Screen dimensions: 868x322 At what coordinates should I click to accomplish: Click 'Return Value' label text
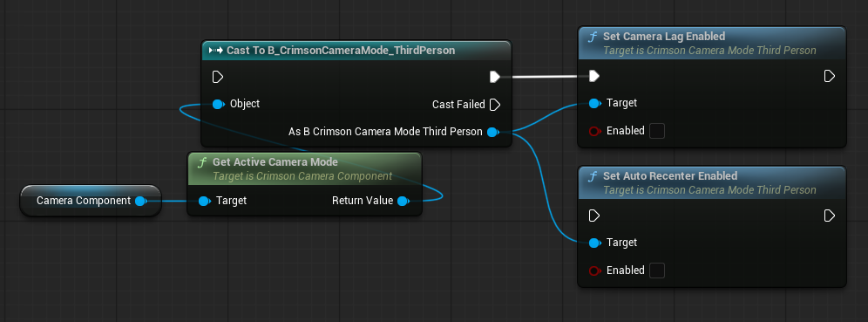click(x=363, y=201)
